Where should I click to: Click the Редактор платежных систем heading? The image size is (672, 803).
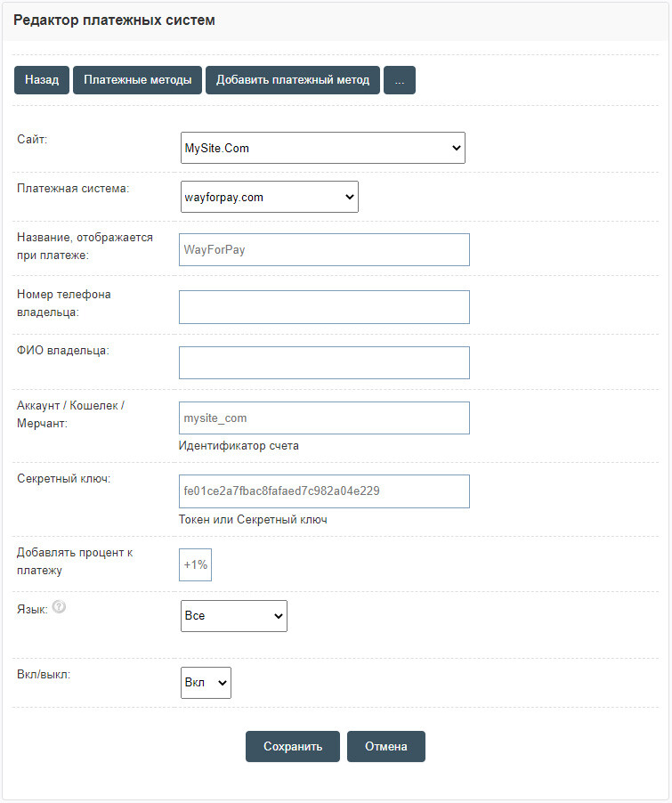coord(114,20)
